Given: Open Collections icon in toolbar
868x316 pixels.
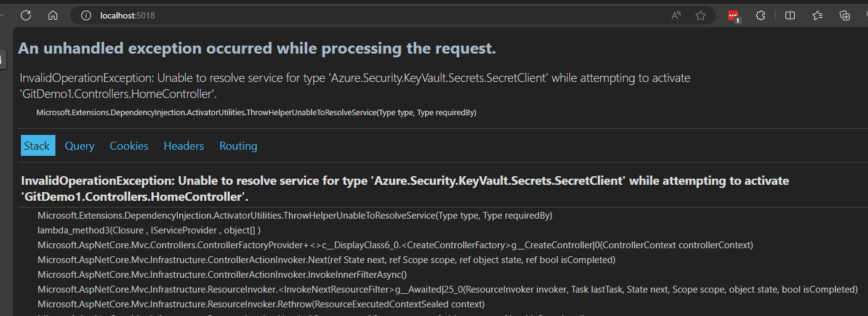Looking at the screenshot, I should [845, 15].
